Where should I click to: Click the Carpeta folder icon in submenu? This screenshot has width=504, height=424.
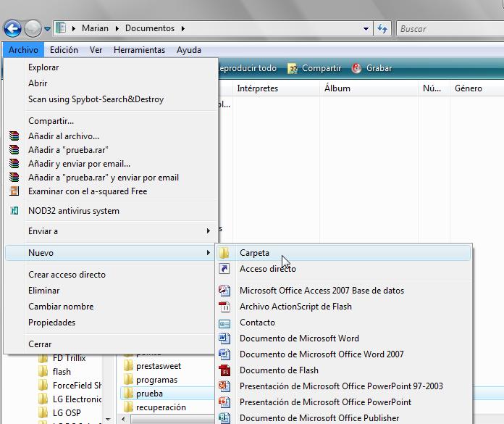224,253
